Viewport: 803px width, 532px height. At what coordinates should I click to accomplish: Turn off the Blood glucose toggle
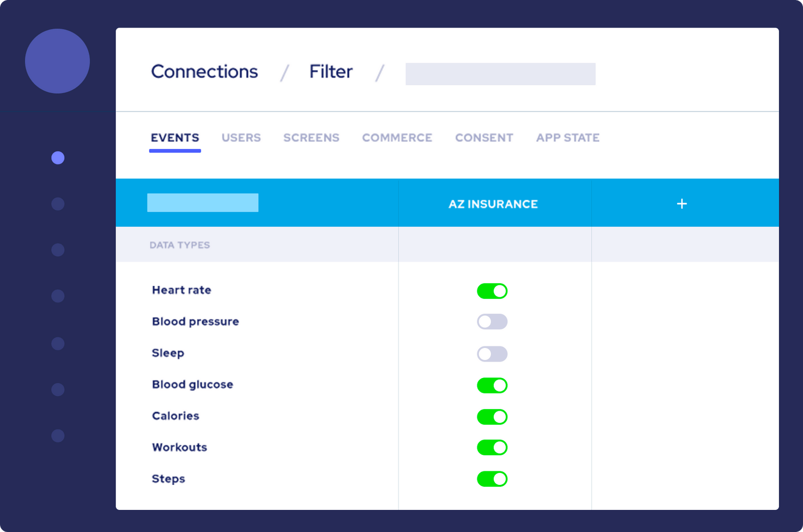492,385
